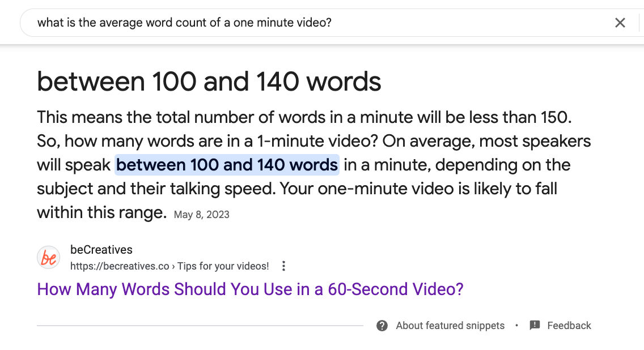
Task: Click the Tips for your videos breadcrumb section
Action: [223, 266]
